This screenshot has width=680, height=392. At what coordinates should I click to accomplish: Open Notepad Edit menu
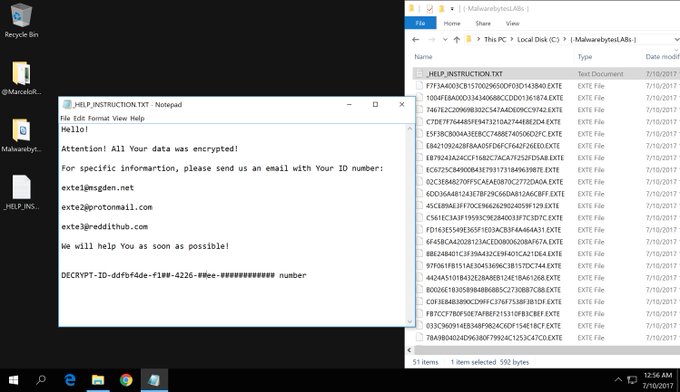[x=79, y=118]
